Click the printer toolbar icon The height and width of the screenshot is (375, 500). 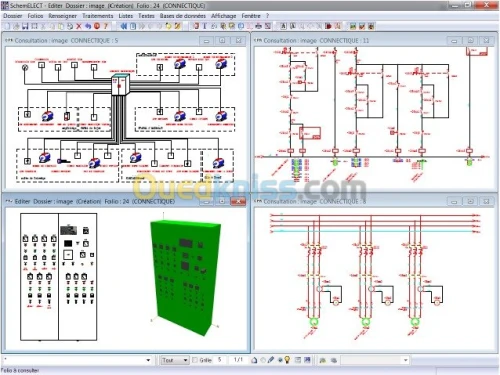tap(258, 26)
